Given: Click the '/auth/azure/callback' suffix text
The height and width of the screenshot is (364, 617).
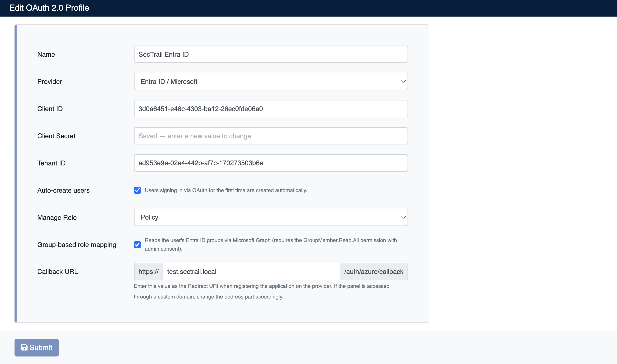Looking at the screenshot, I should (374, 272).
